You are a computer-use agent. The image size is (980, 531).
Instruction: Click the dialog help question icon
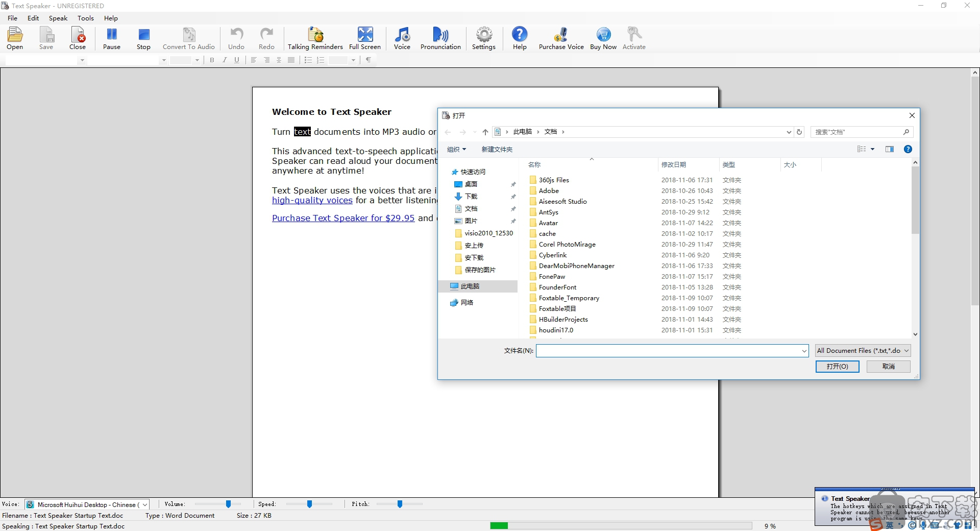908,149
